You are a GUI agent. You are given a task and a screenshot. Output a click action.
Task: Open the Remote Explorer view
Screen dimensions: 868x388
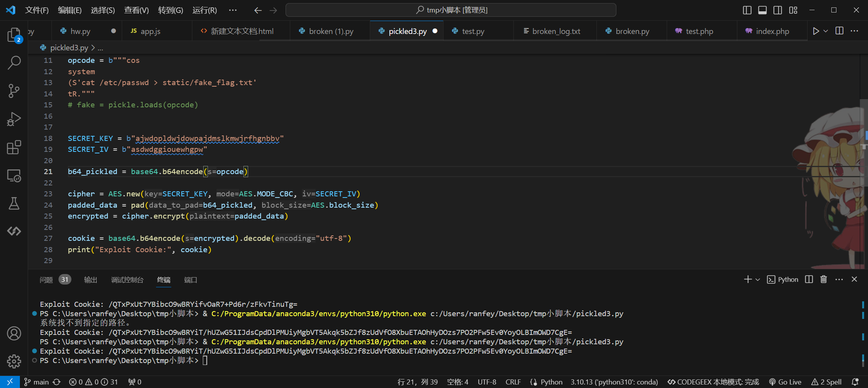click(14, 175)
